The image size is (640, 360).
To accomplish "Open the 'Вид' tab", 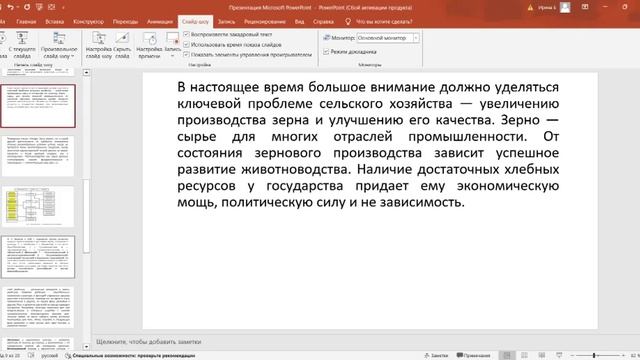I will point(299,21).
